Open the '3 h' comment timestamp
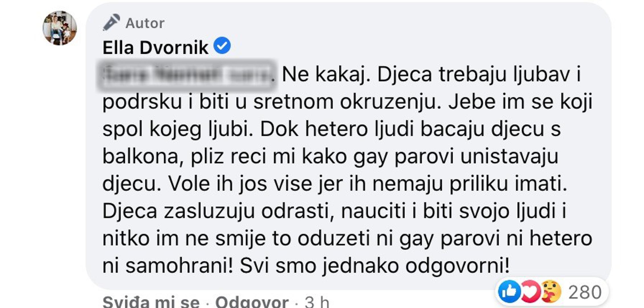Screen dimensions: 644x308 click(x=317, y=302)
